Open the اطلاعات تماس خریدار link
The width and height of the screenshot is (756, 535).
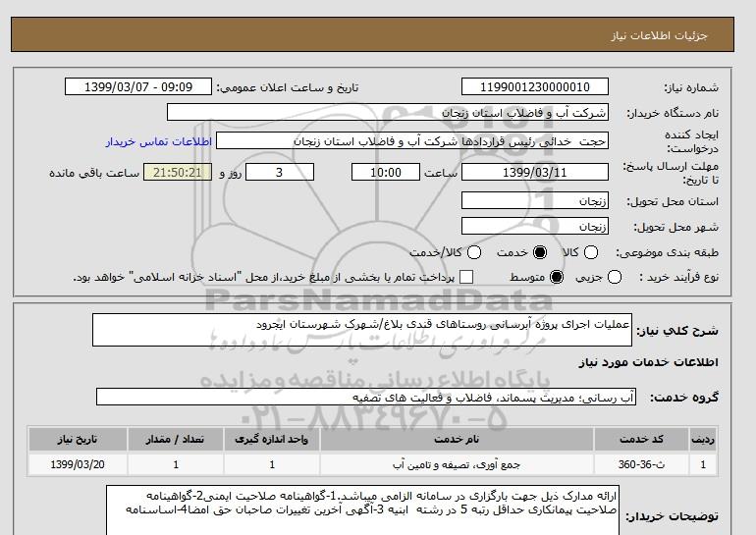(x=159, y=141)
